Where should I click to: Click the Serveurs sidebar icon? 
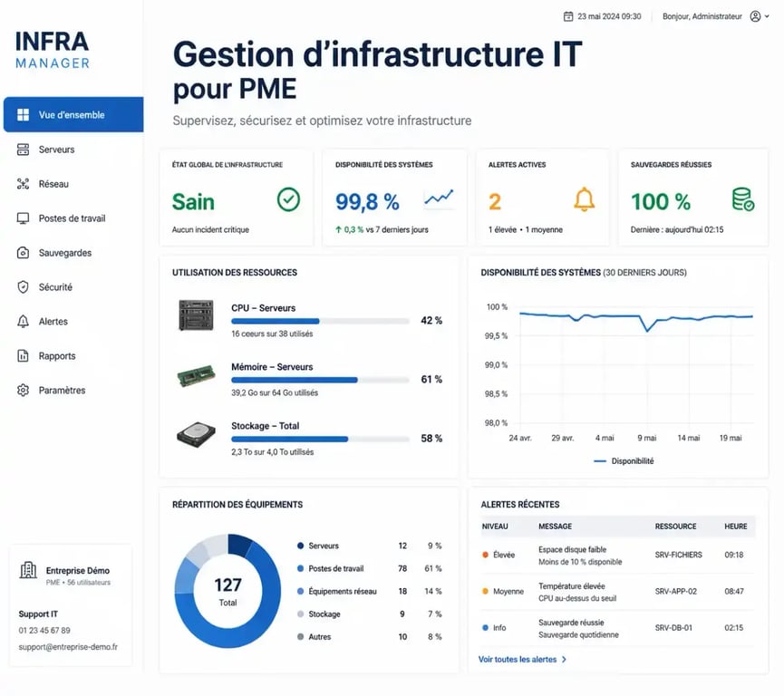tap(23, 149)
